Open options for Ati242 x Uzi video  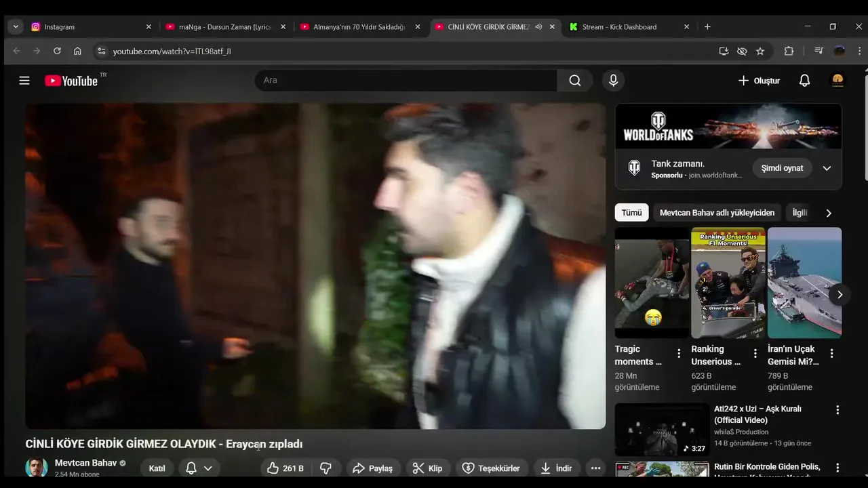[x=837, y=410]
